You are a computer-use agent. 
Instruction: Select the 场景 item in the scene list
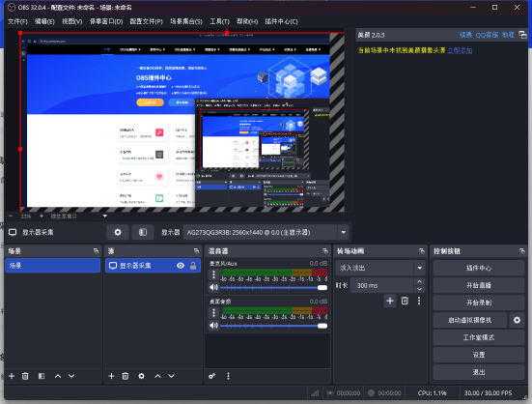tap(52, 266)
